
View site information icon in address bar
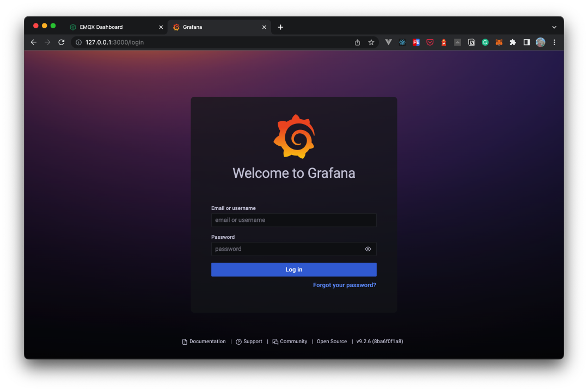pyautogui.click(x=79, y=42)
